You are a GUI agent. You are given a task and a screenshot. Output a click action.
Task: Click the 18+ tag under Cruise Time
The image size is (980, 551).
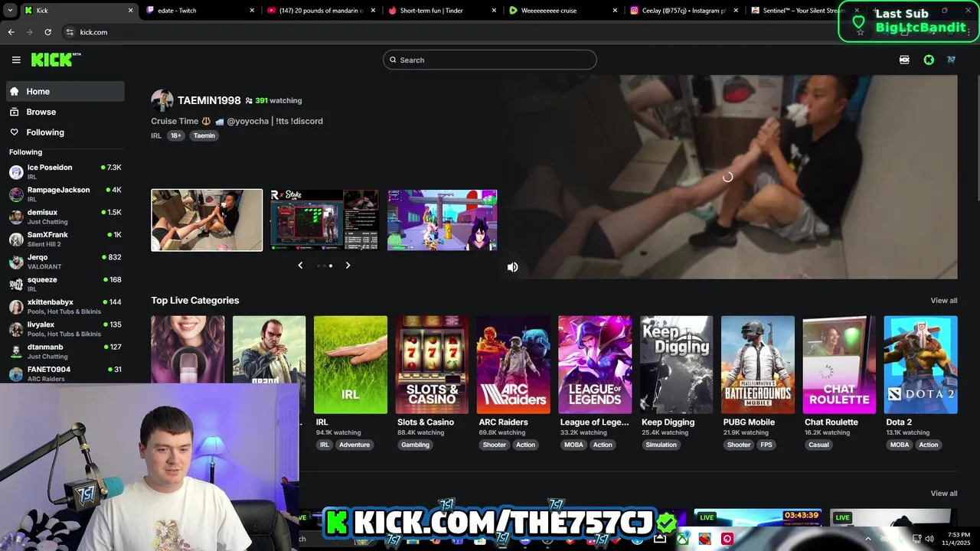pyautogui.click(x=176, y=135)
